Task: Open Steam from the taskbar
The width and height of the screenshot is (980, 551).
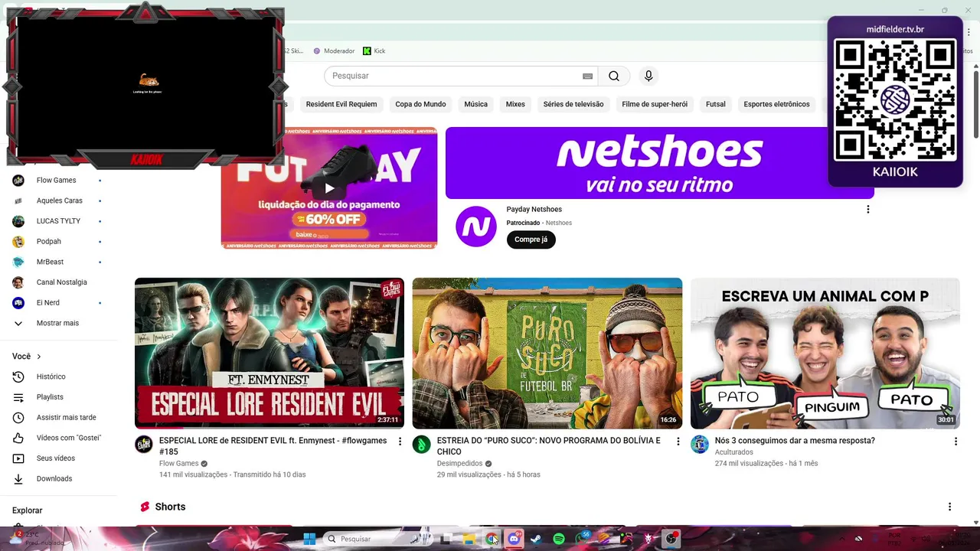Action: click(x=536, y=539)
